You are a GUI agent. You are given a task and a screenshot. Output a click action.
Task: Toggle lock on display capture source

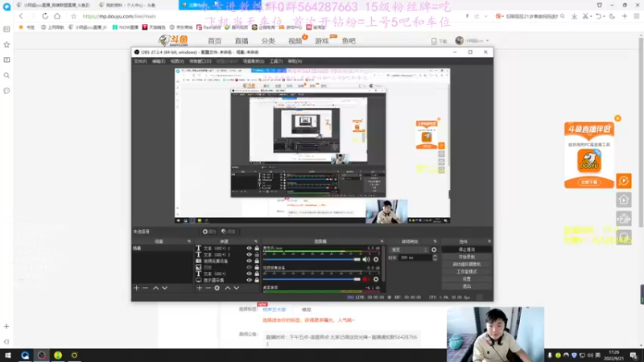pos(257,280)
